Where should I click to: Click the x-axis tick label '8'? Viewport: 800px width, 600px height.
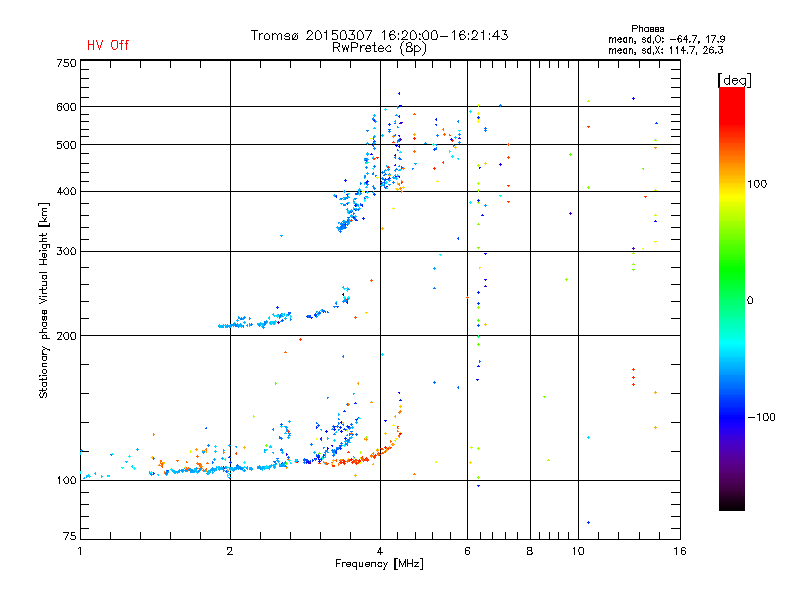(530, 551)
